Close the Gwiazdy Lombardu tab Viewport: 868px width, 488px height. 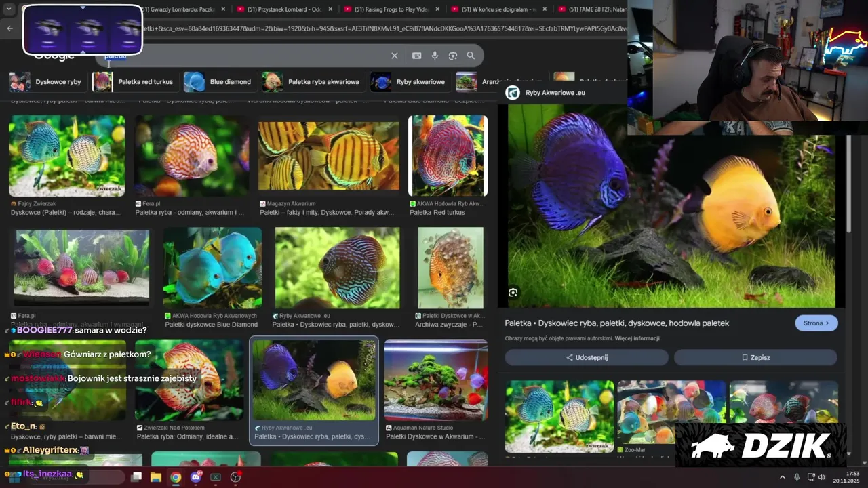pos(223,9)
